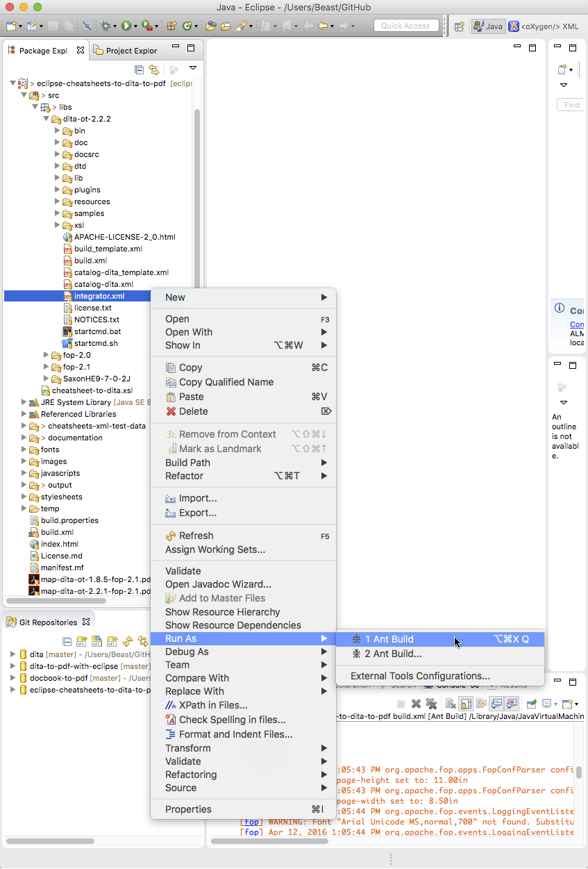Click inside Quick Access search field
Viewport: 588px width, 869px height.
tap(405, 26)
